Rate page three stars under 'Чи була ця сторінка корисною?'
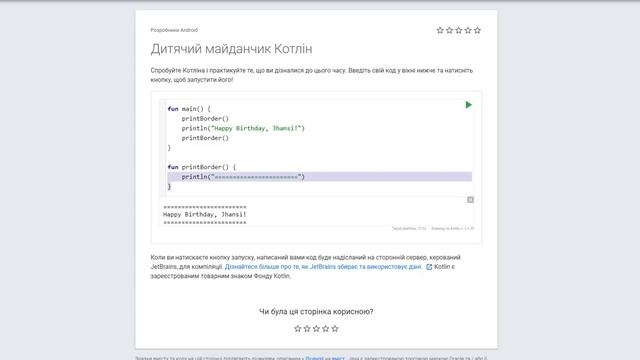The height and width of the screenshot is (360, 640). pos(316,329)
